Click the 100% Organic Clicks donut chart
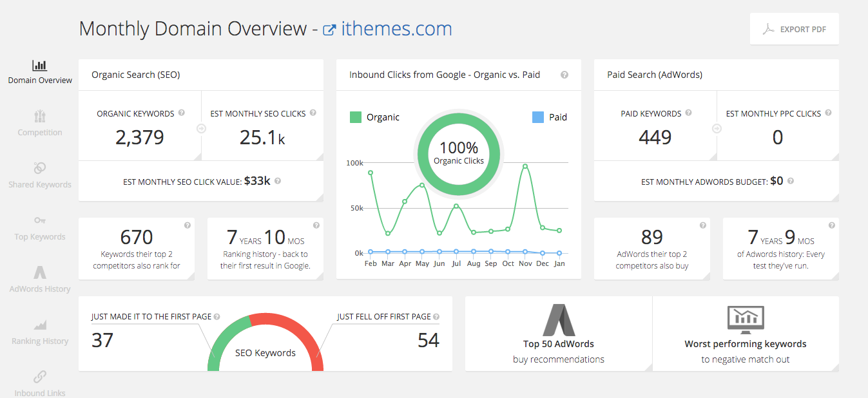The height and width of the screenshot is (398, 868). 459,155
